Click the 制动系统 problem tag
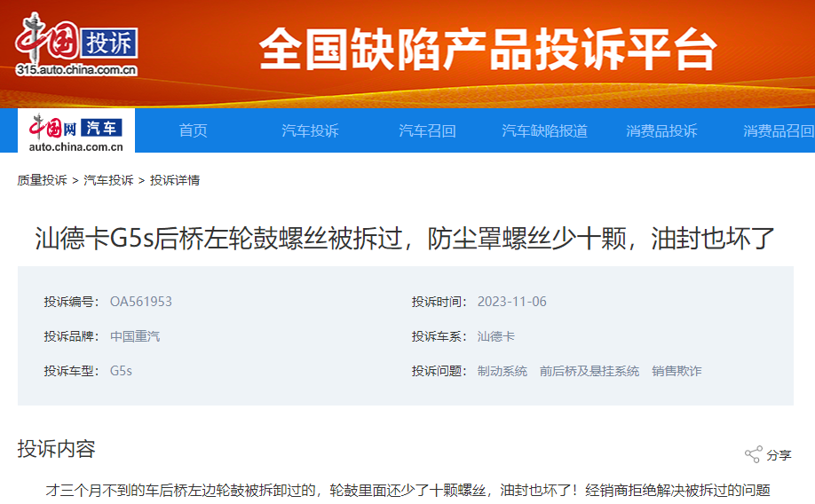This screenshot has width=815, height=504. click(502, 371)
